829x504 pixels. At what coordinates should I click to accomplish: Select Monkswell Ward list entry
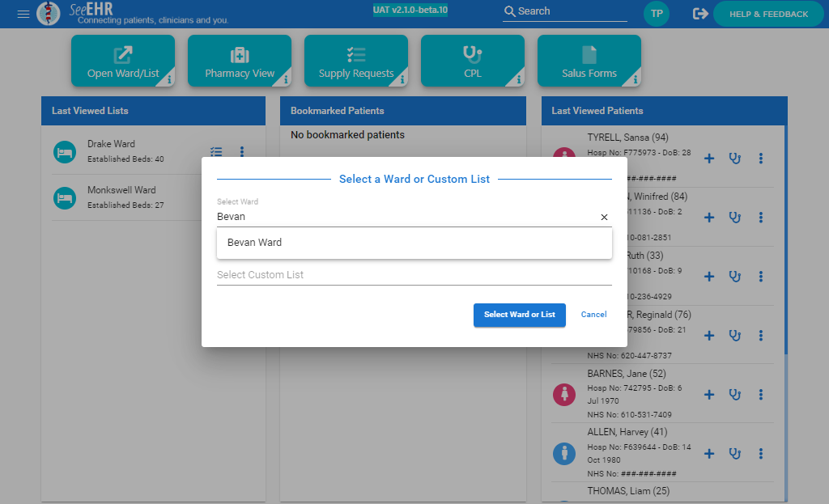click(127, 197)
